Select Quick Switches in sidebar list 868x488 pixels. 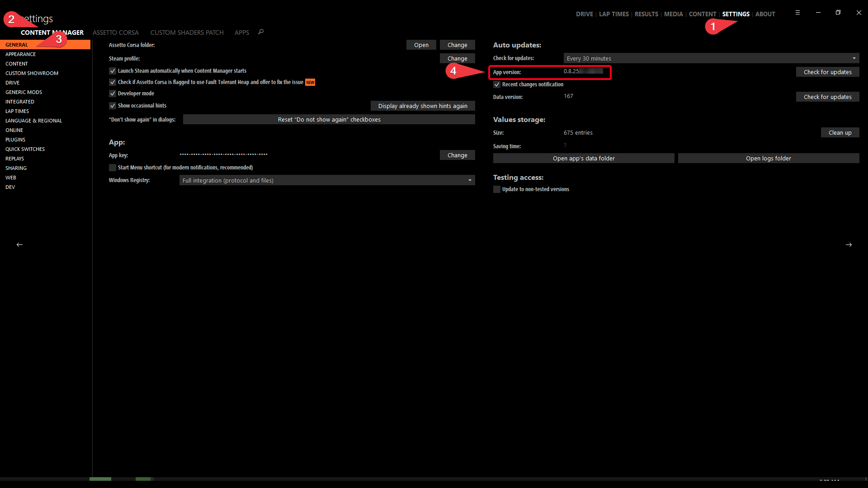[x=25, y=149]
